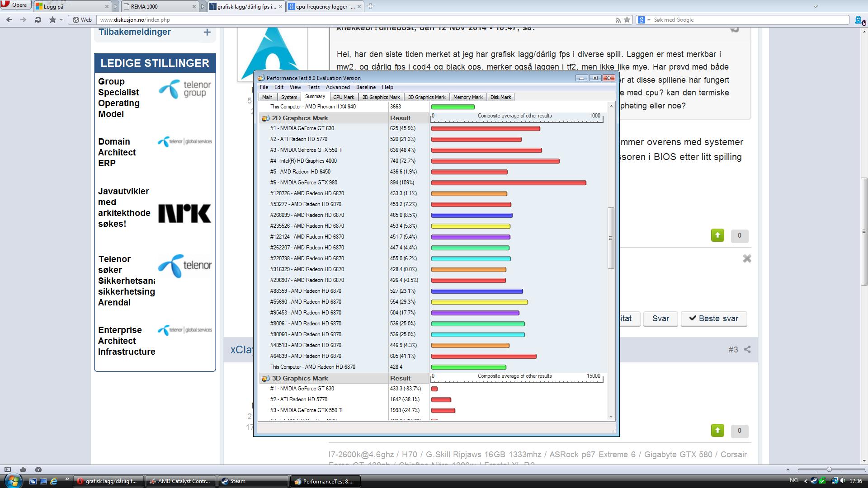Bookmark the page with the star beside the URL
Viewport: 868px width, 488px height.
(x=627, y=19)
